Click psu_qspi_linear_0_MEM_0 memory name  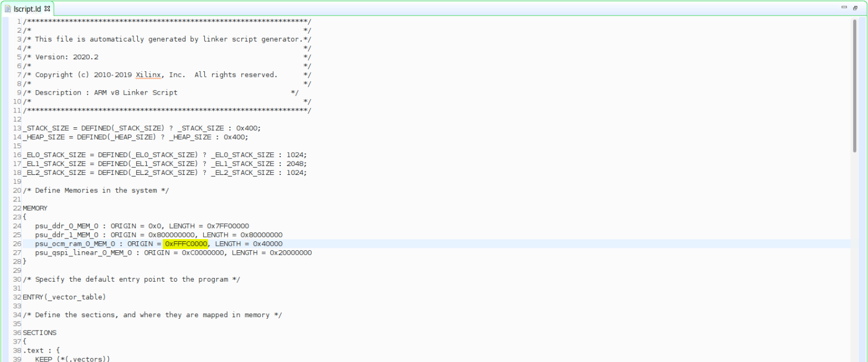83,252
